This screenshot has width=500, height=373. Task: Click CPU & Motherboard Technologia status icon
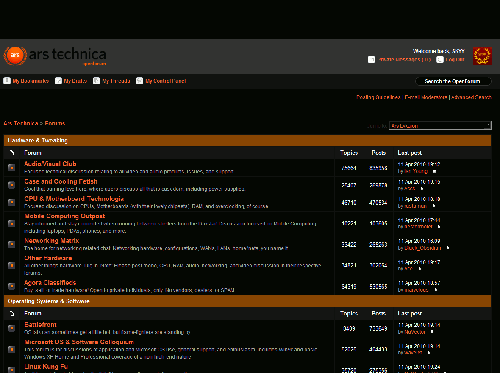point(12,202)
